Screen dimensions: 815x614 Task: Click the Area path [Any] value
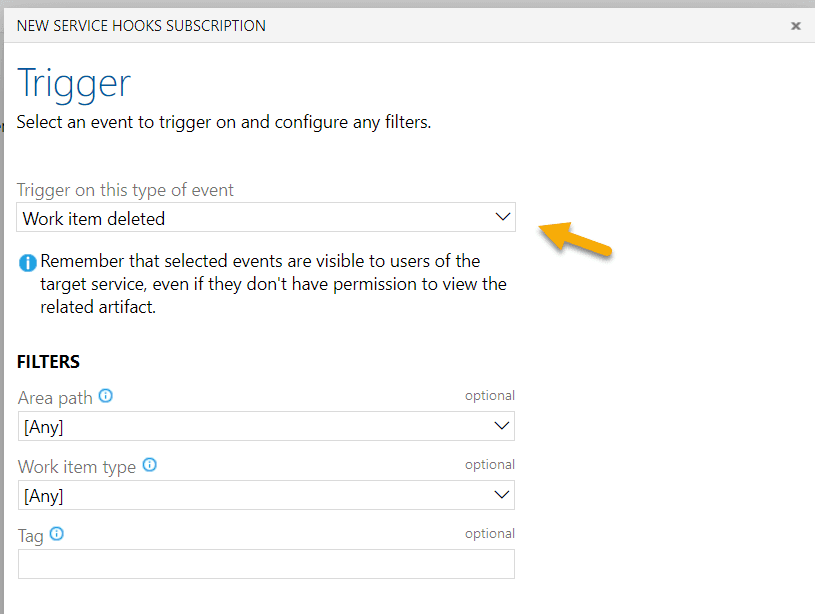click(43, 427)
